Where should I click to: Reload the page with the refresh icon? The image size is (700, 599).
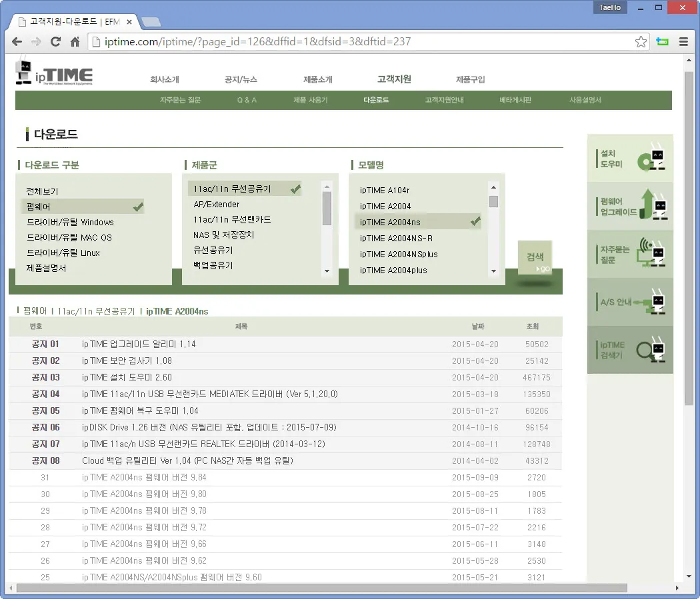55,41
